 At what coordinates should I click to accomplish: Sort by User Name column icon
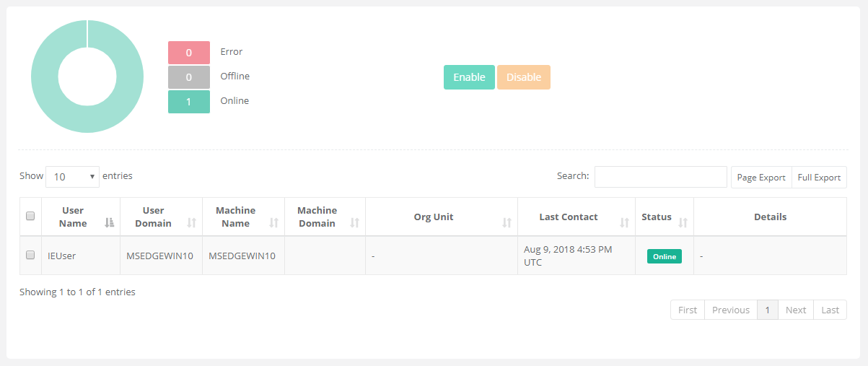pos(109,223)
